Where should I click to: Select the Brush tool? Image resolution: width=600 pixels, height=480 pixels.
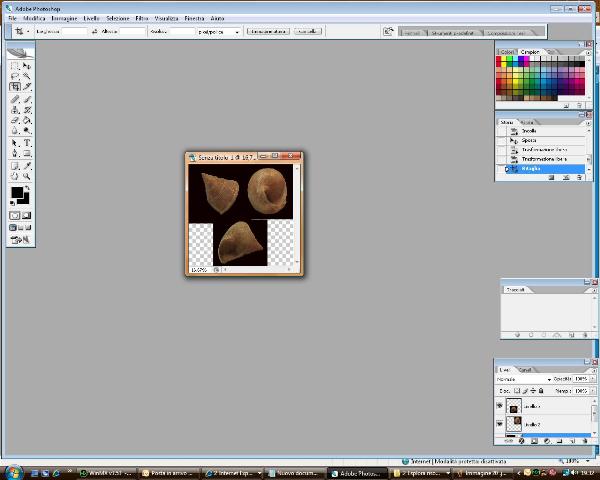(27, 100)
